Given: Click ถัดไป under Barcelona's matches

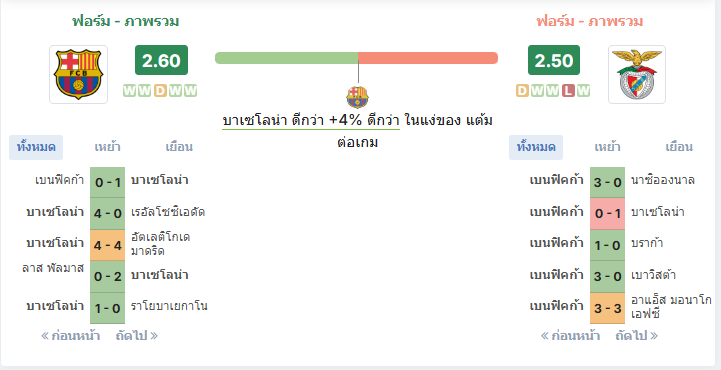Looking at the screenshot, I should pyautogui.click(x=137, y=336).
